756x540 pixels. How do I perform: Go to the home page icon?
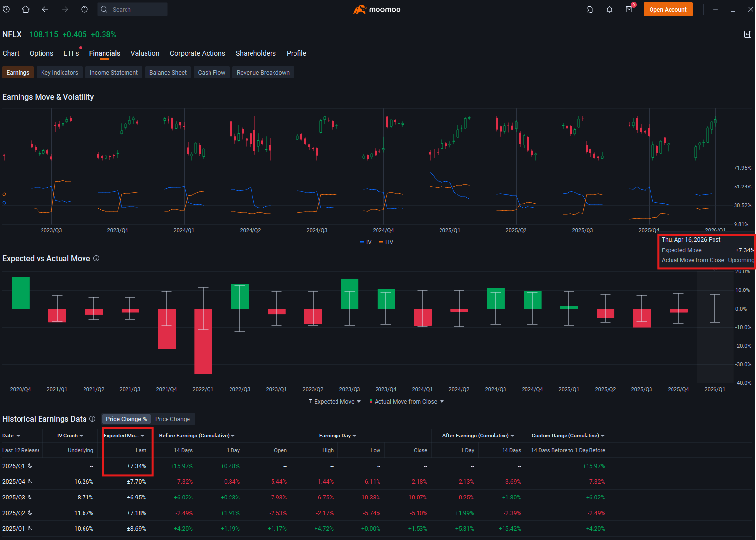26,9
